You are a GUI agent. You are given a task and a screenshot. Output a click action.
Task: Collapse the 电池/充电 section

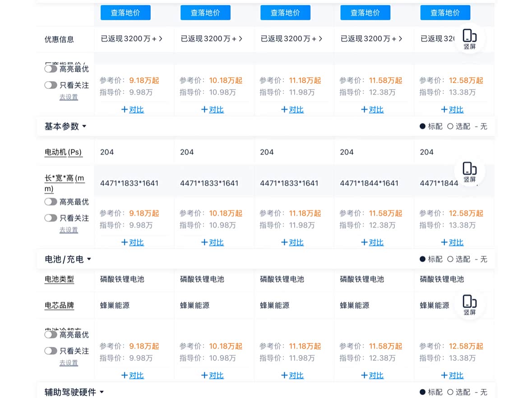click(x=68, y=259)
